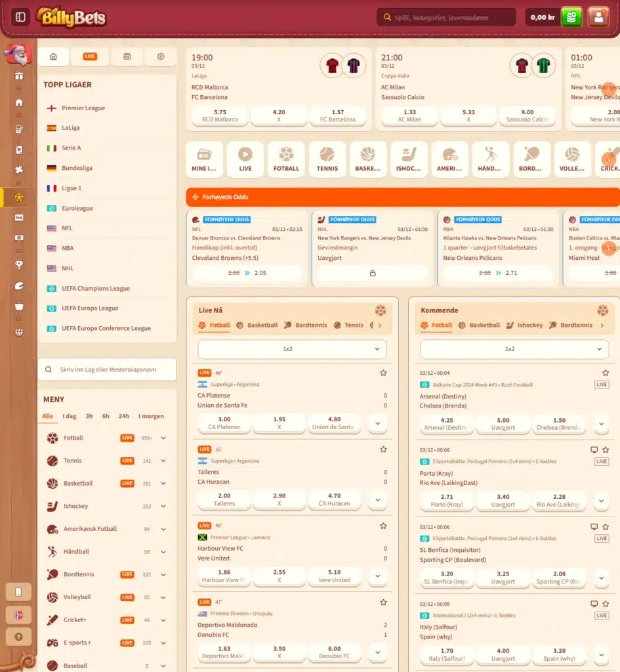This screenshot has width=620, height=672.
Task: Select the Basketball sport category tile
Action: [x=367, y=159]
